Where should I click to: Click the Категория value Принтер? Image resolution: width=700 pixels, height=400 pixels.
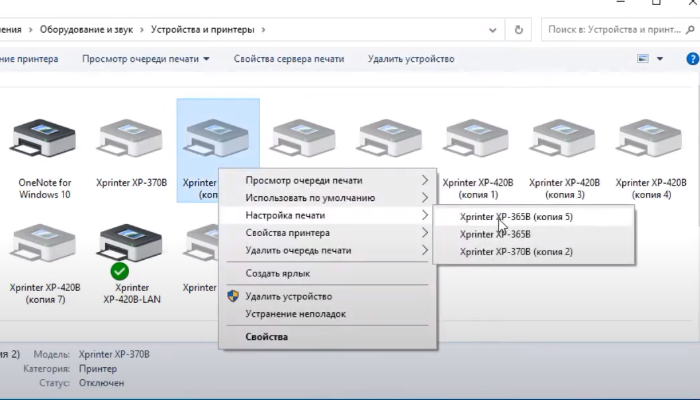97,369
